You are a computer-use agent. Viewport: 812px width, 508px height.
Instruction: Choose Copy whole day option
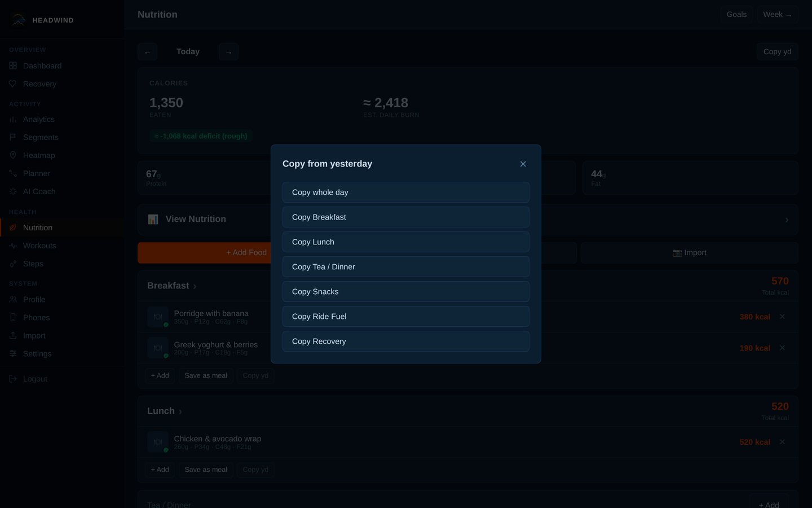pyautogui.click(x=406, y=192)
